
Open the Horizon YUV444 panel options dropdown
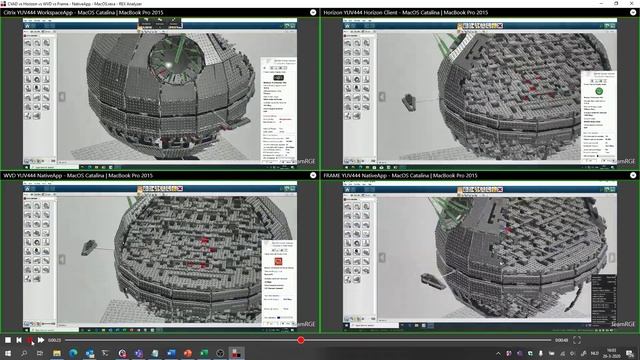(x=633, y=13)
